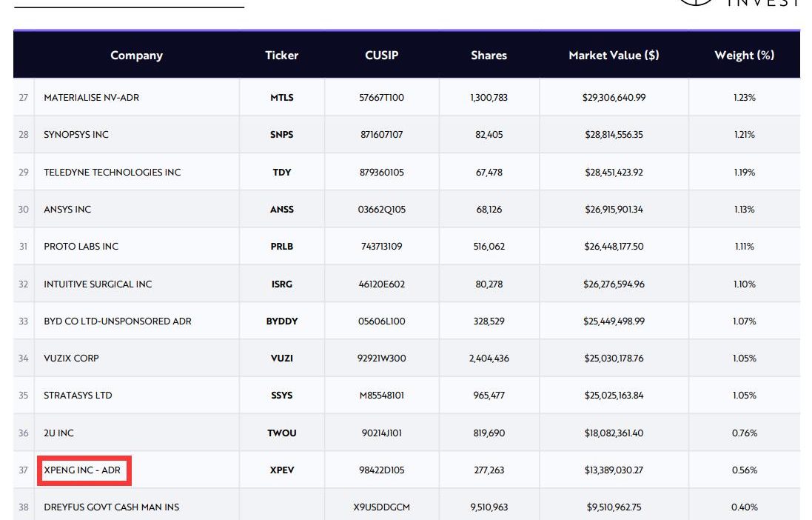Select shares value "1,300,783"

(489, 98)
